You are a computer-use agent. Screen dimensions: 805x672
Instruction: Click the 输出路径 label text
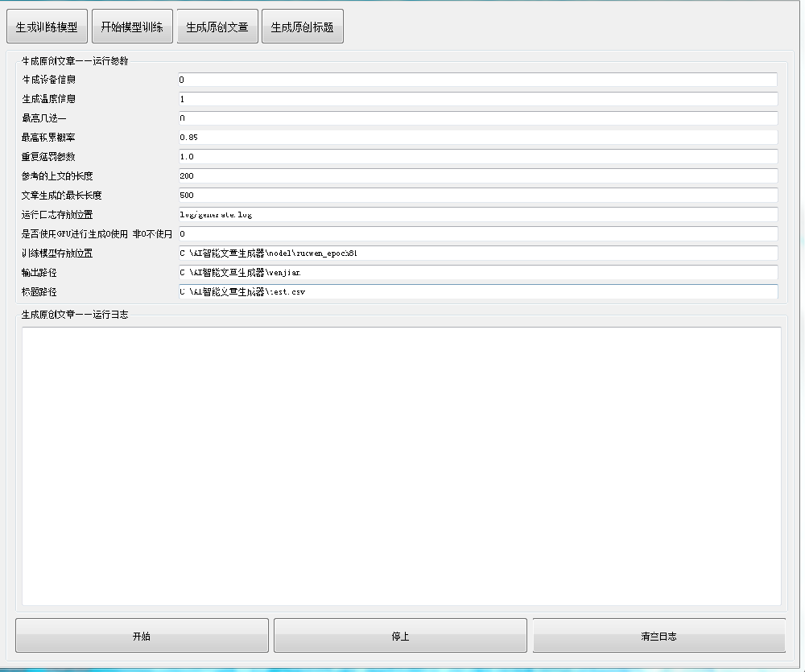[39, 273]
